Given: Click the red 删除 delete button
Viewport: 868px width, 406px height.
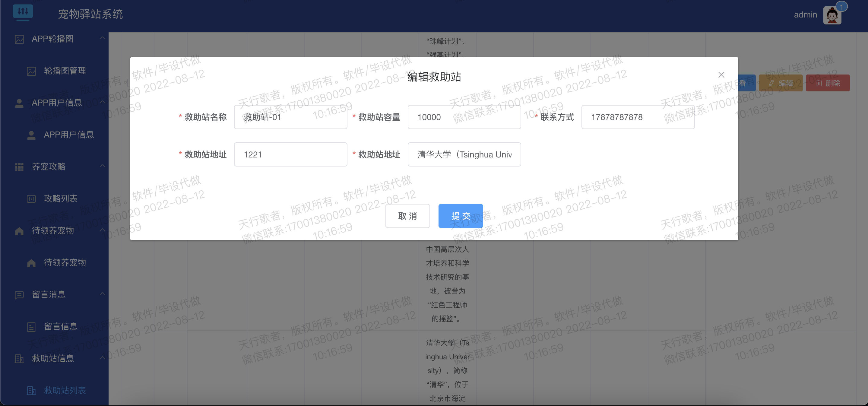Looking at the screenshot, I should 828,83.
